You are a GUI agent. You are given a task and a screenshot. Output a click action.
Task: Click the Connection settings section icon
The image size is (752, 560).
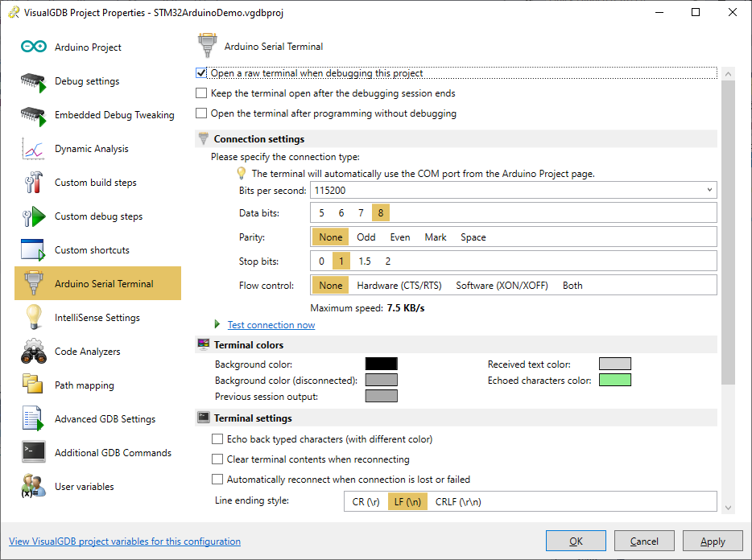[x=204, y=138]
